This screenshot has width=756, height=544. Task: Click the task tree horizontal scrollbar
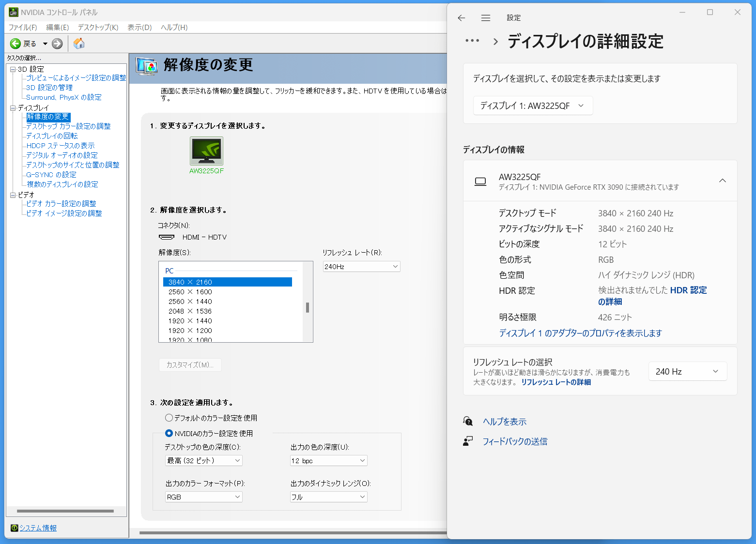click(x=65, y=511)
